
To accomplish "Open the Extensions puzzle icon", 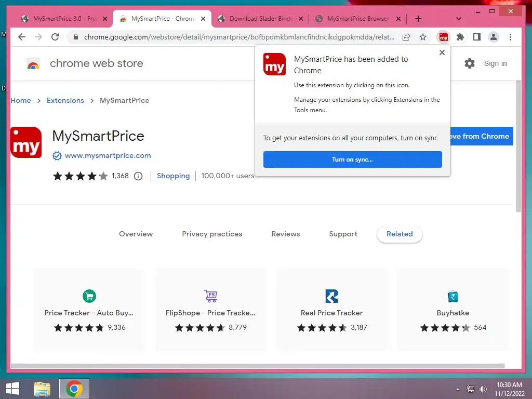I will coord(460,37).
